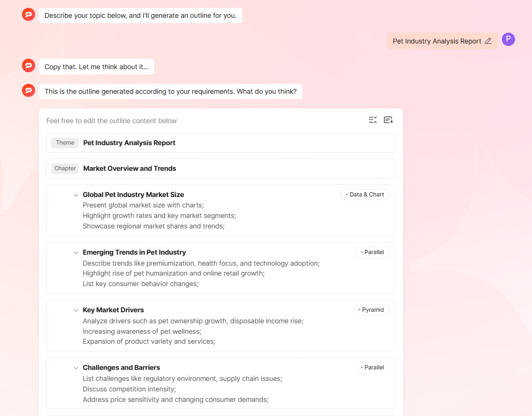Open the Parallel dropdown for Emerging Trends
Screen dimensions: 532x416
click(372, 252)
